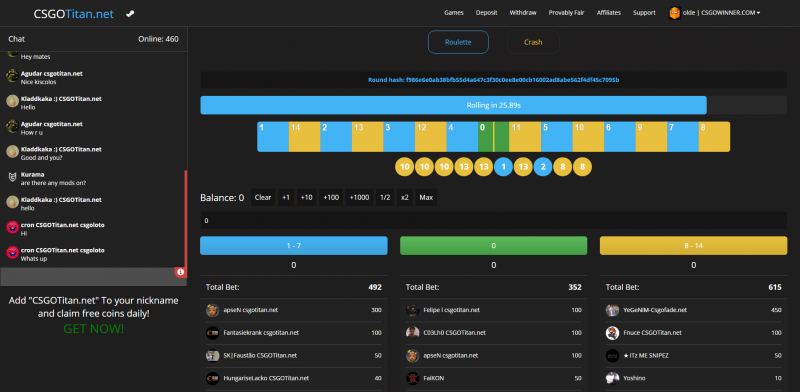Open the Provably Fair menu item
Image resolution: width=800 pixels, height=392 pixels.
[x=566, y=13]
